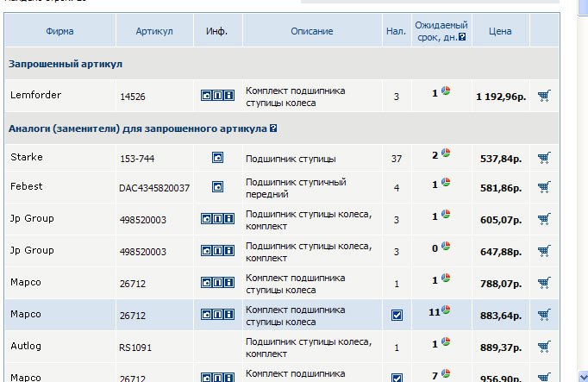
Task: Add Starke 153-744 to the cart
Action: point(544,158)
